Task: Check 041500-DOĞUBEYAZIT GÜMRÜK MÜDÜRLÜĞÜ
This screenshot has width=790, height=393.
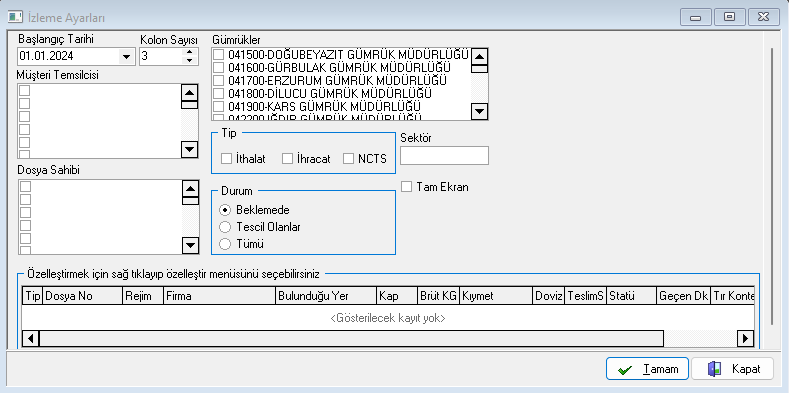Action: pyautogui.click(x=218, y=54)
